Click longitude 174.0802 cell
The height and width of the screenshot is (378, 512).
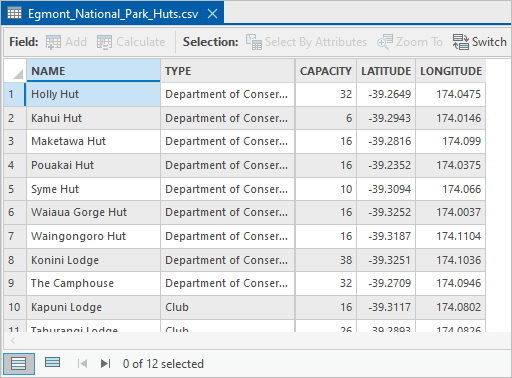(x=451, y=307)
